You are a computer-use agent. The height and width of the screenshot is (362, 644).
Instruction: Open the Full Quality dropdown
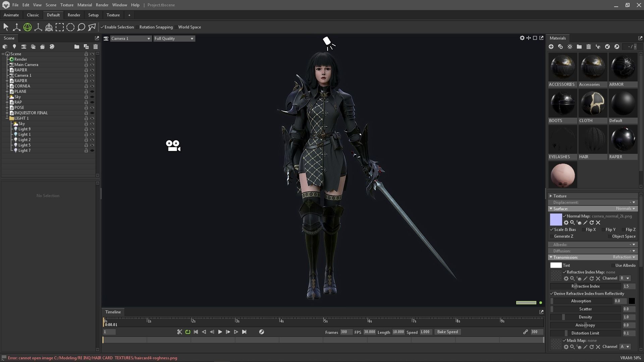coord(174,39)
